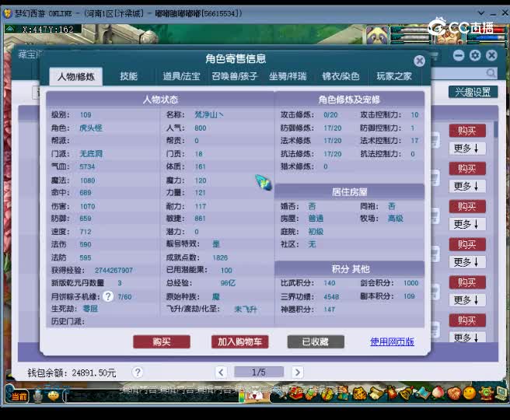The image size is (510, 420).
Task: Open the 坐骑/祥瑞 tab
Action: 288,77
